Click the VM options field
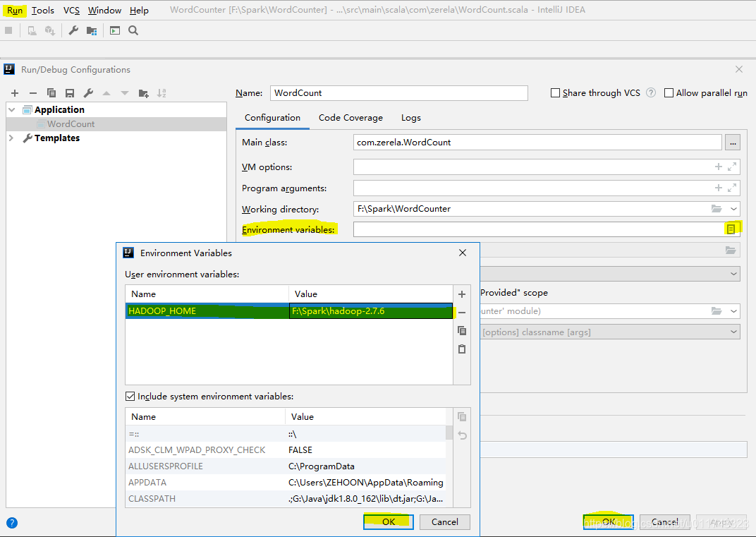 point(547,167)
